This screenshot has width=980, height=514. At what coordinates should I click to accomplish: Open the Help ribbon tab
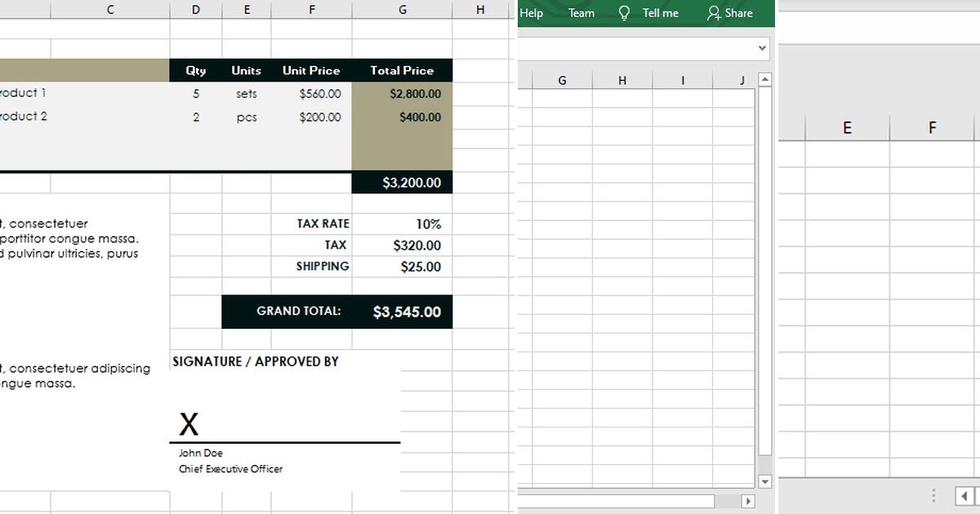(x=532, y=12)
